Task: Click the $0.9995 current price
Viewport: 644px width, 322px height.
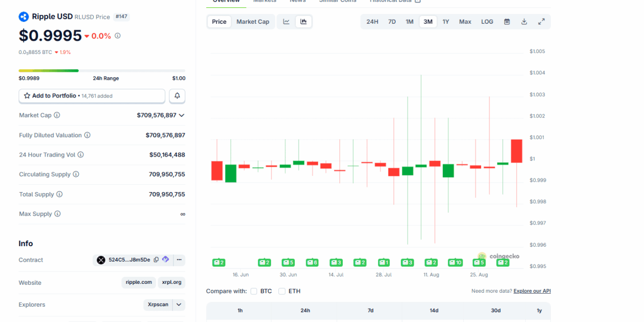Action: 50,36
